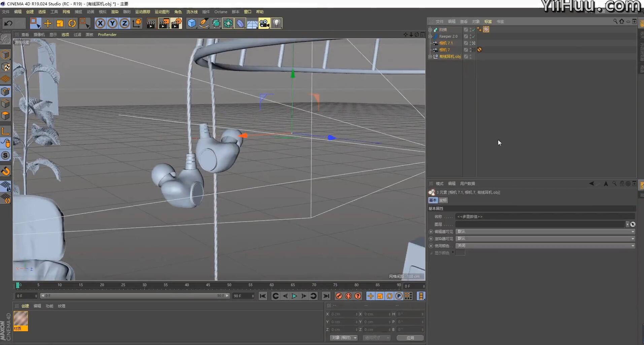Add a Cube primitive object

[192, 23]
